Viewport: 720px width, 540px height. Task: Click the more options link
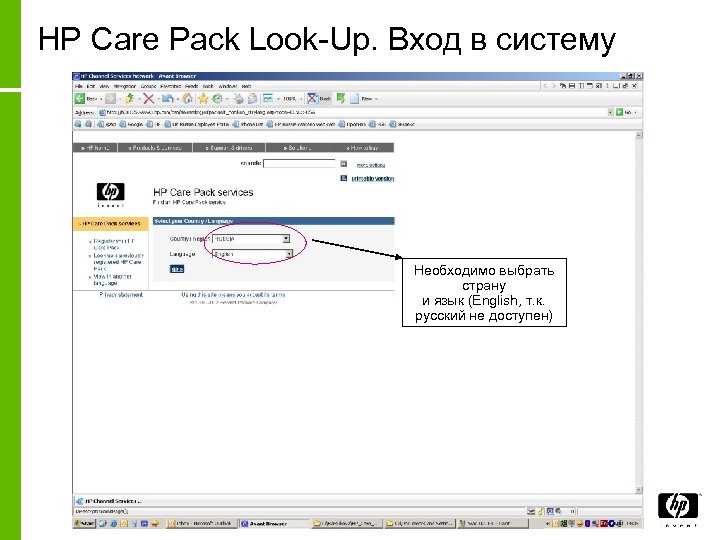[371, 165]
